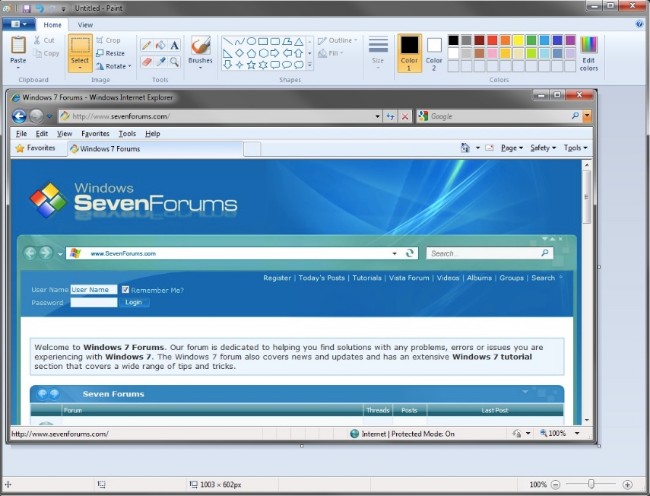This screenshot has width=650, height=496.
Task: Choose the Oval shape
Action: click(x=251, y=41)
